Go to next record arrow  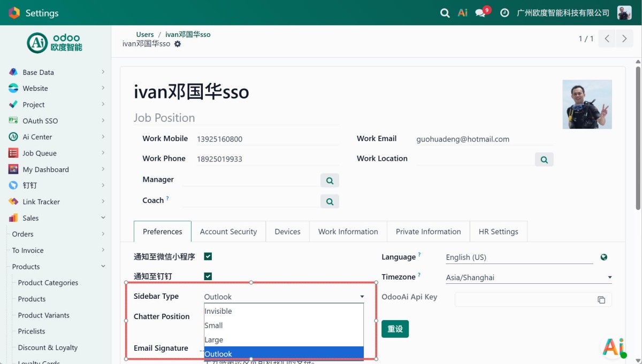pos(624,38)
